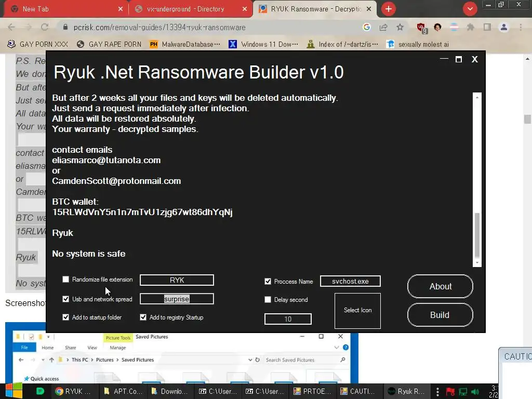
Task: Click the RYK extension text field
Action: point(177,280)
